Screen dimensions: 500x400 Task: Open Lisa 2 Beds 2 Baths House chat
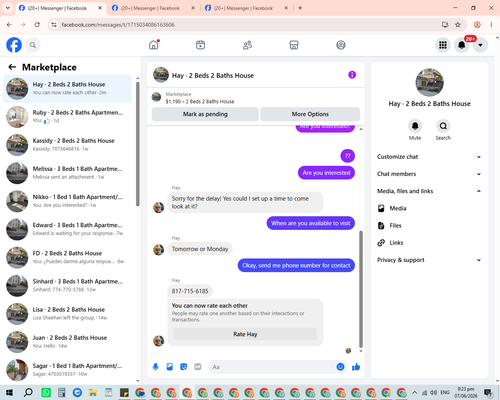[x=67, y=314]
